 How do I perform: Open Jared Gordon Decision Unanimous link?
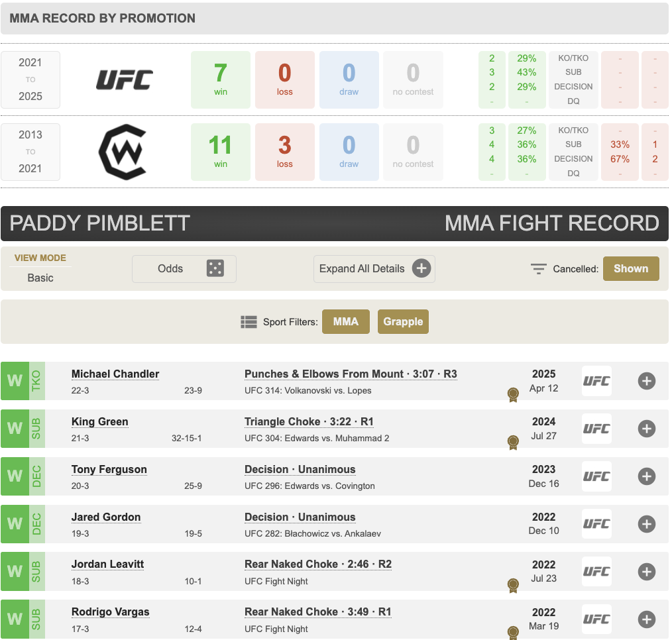(x=300, y=517)
